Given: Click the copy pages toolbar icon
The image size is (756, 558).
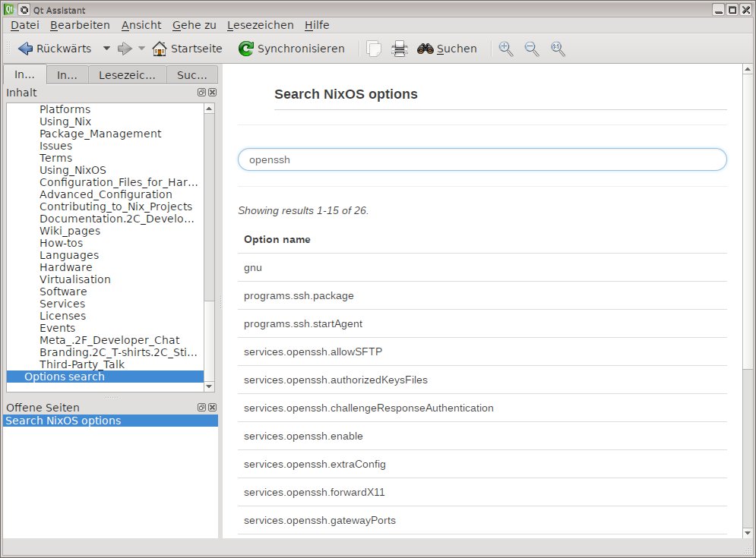Looking at the screenshot, I should tap(374, 49).
